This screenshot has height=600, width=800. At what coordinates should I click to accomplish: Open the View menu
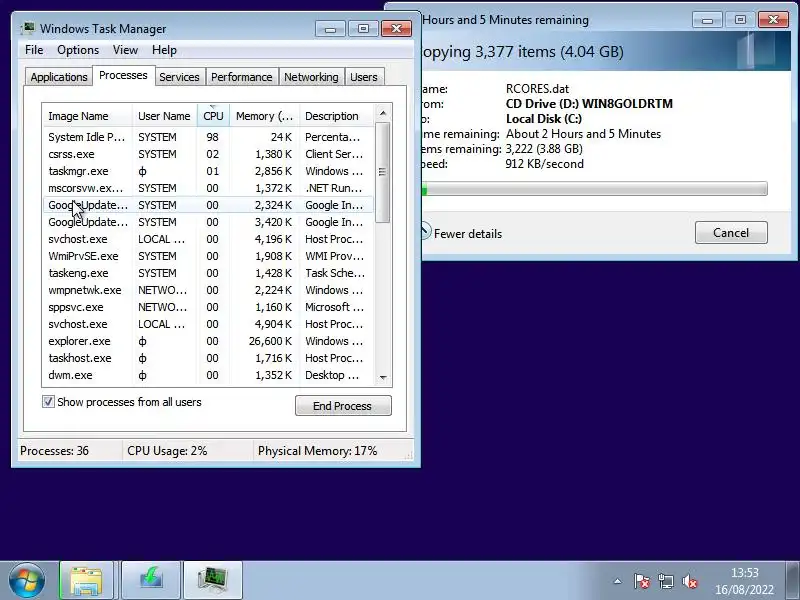click(x=126, y=50)
